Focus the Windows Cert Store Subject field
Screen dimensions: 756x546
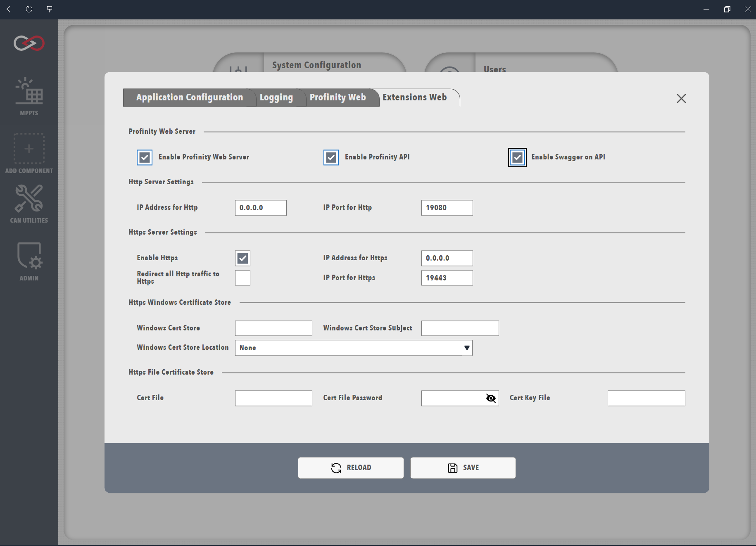pyautogui.click(x=460, y=328)
